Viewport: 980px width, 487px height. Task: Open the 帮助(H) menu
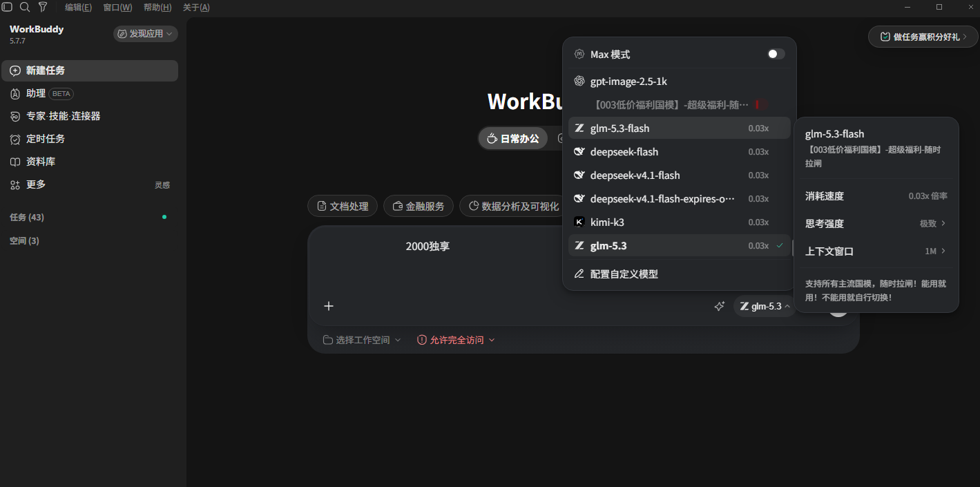(157, 8)
